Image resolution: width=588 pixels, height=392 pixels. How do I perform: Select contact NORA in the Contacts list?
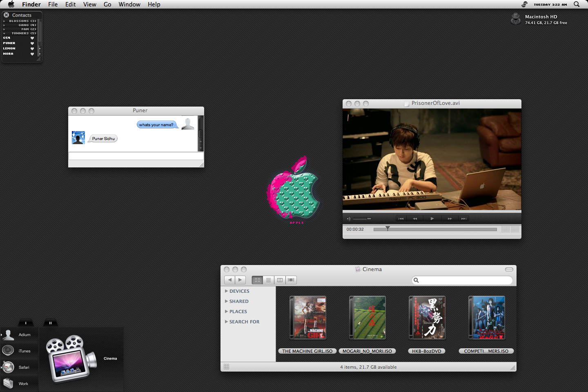[x=8, y=54]
